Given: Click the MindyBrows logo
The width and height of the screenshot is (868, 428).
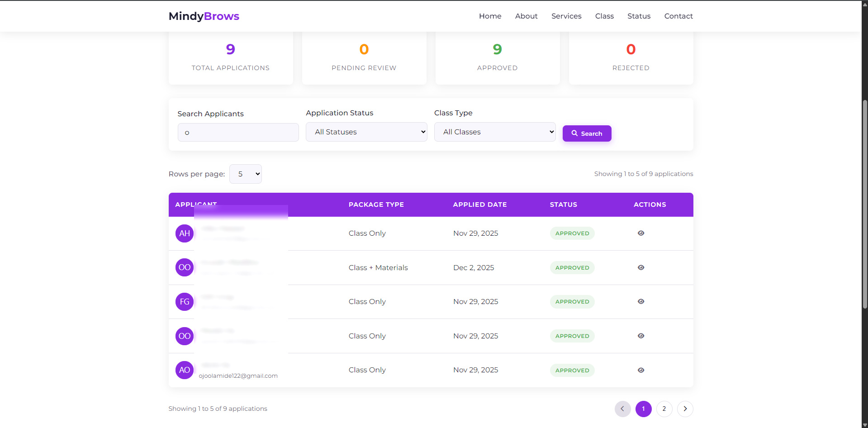Looking at the screenshot, I should 204,16.
